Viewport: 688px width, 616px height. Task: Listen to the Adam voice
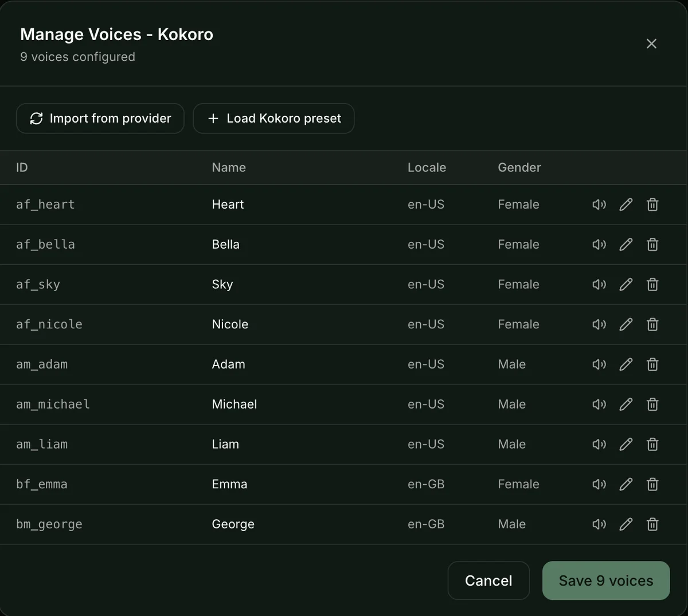(599, 364)
